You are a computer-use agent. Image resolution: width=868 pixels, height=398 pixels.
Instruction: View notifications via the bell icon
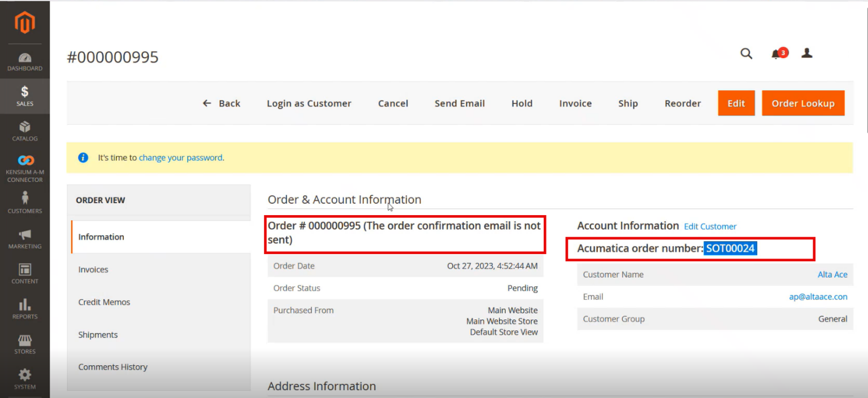pyautogui.click(x=776, y=54)
